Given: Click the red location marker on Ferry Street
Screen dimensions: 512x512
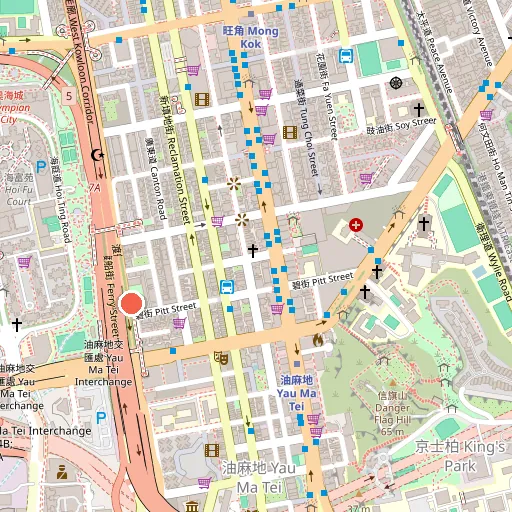Looking at the screenshot, I should 131,304.
